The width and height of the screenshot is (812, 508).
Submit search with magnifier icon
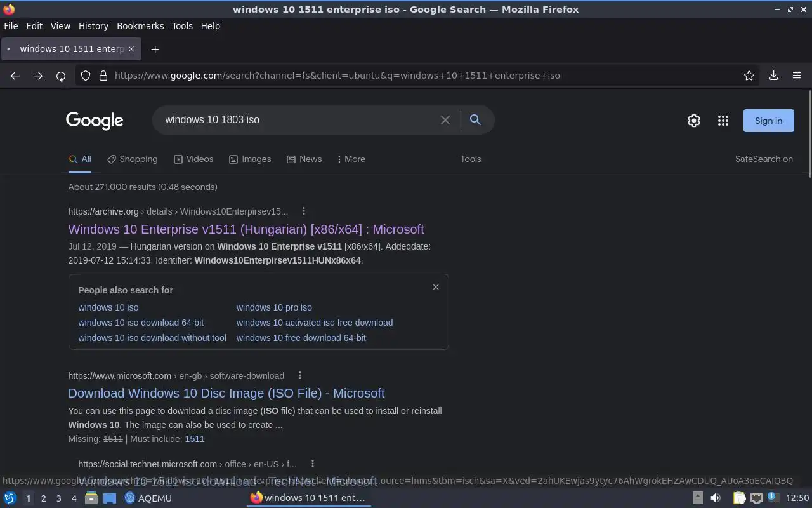click(x=475, y=119)
